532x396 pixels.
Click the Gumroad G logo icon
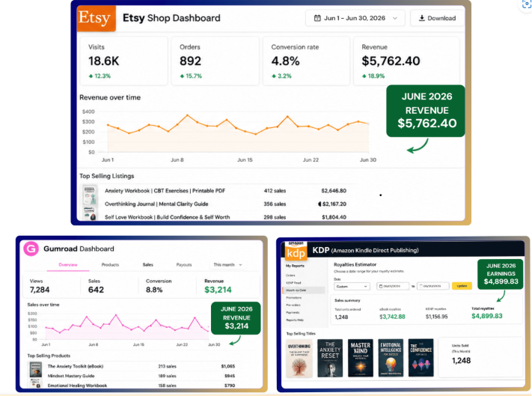pyautogui.click(x=31, y=249)
